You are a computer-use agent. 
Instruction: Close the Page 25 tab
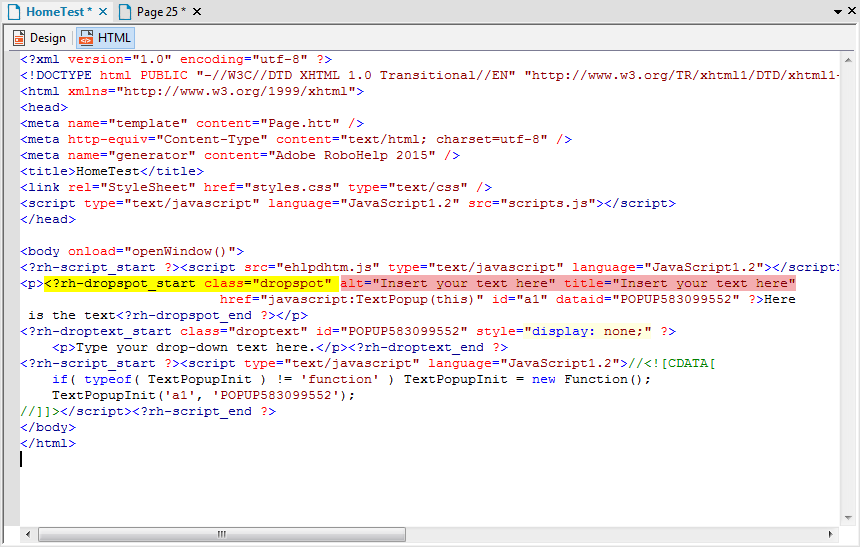click(x=197, y=12)
